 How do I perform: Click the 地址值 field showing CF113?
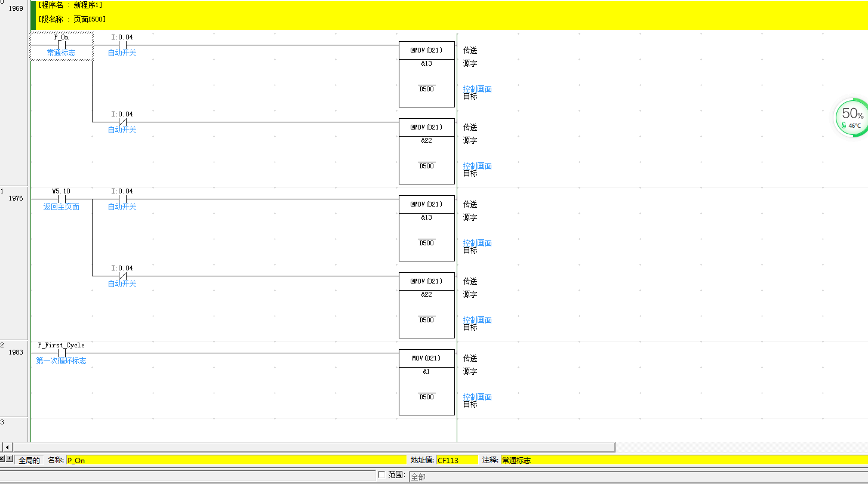[x=457, y=460]
